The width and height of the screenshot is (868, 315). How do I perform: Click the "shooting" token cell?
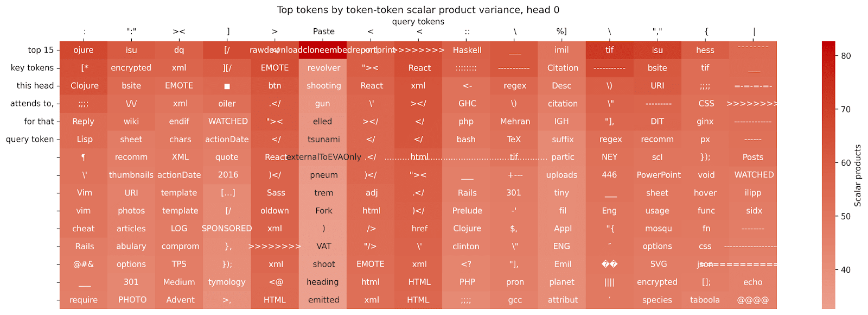pyautogui.click(x=323, y=86)
